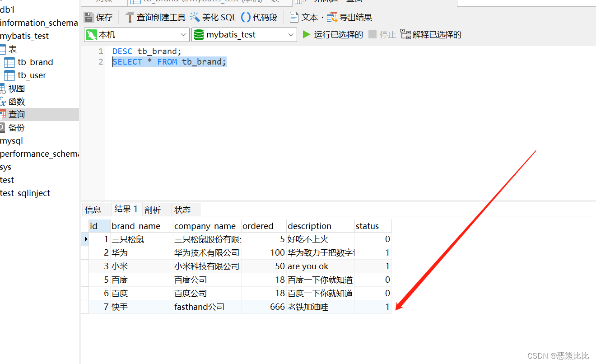Screen dimensions: 596x364
Task: Click the Functions (函数) node
Action: (16, 102)
